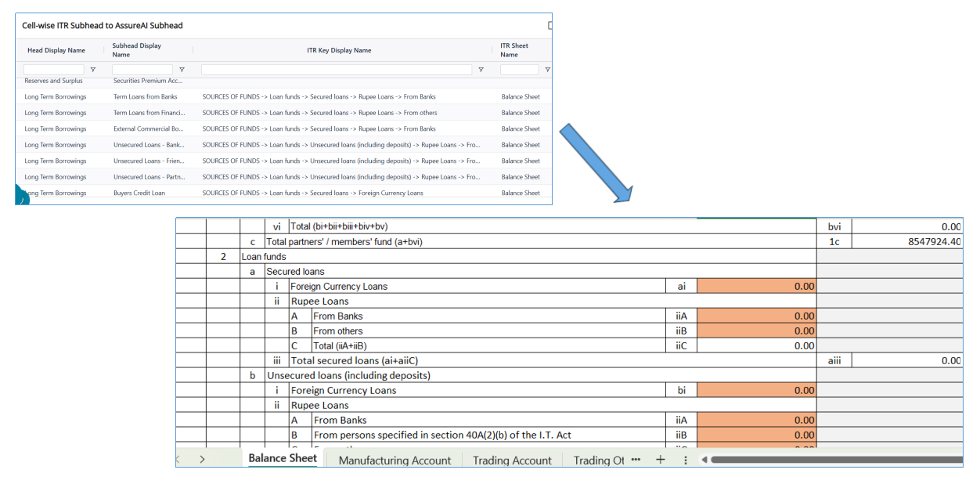The width and height of the screenshot is (980, 477).
Task: Go to next sheet tabs with right chevron
Action: coord(202,460)
